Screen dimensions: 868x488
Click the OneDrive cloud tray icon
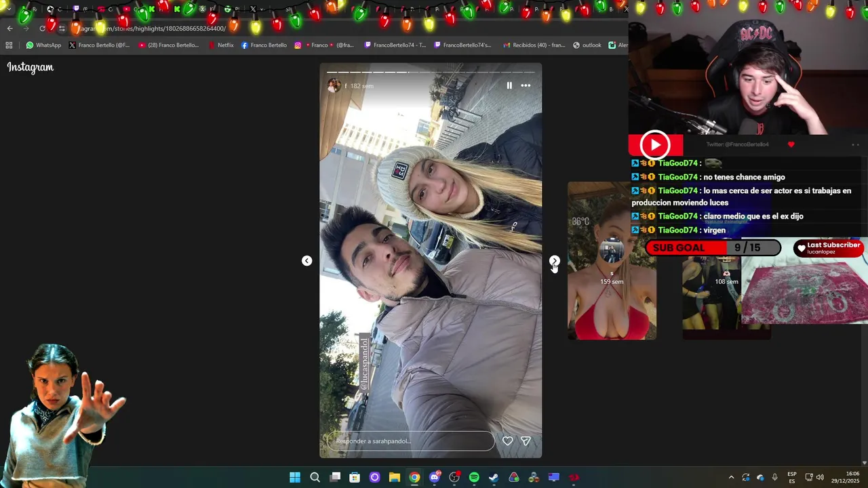tap(760, 477)
